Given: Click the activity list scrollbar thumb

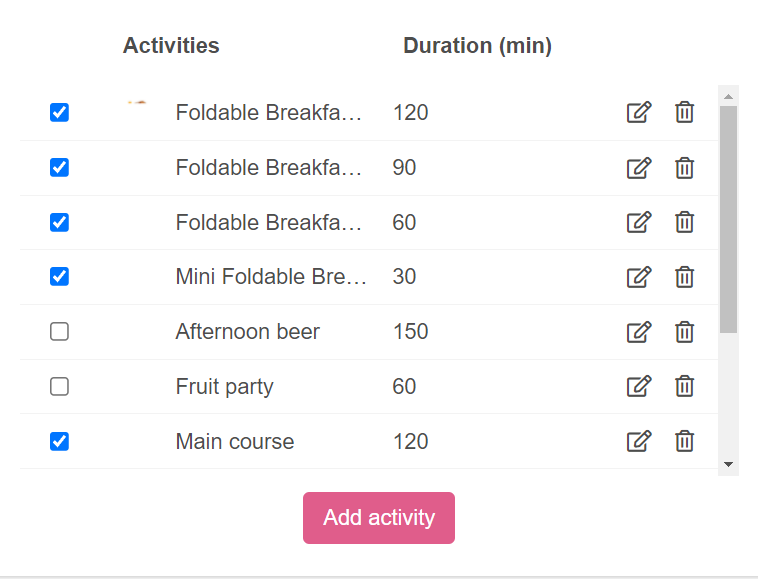Looking at the screenshot, I should click(729, 219).
